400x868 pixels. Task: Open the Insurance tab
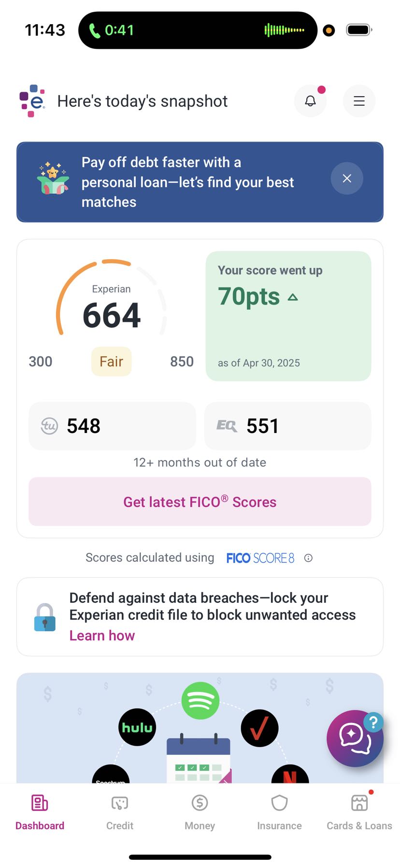[x=279, y=812]
